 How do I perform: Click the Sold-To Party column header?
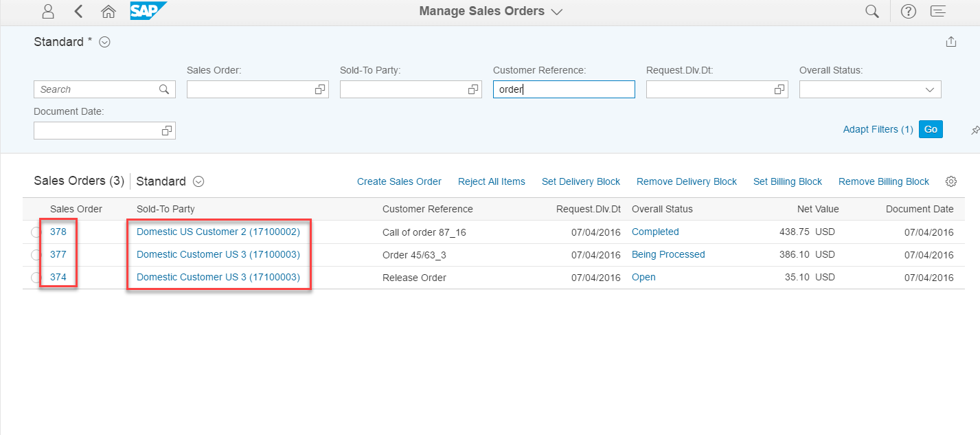[x=166, y=209]
